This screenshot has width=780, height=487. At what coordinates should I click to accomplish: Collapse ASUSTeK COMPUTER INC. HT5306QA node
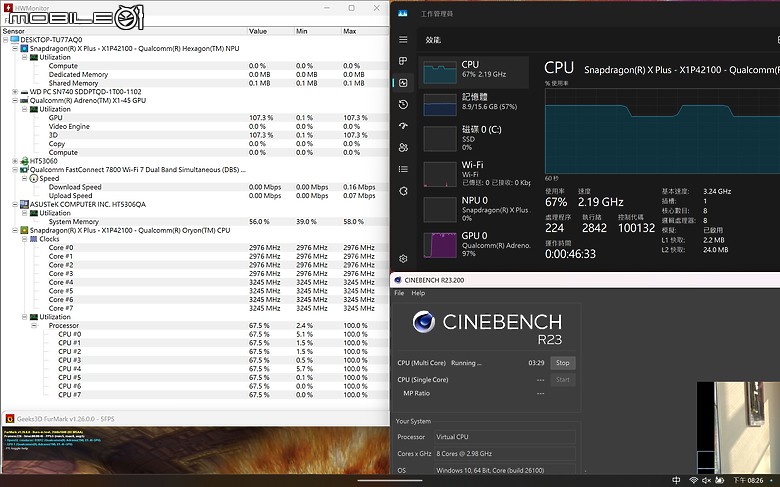[15, 204]
